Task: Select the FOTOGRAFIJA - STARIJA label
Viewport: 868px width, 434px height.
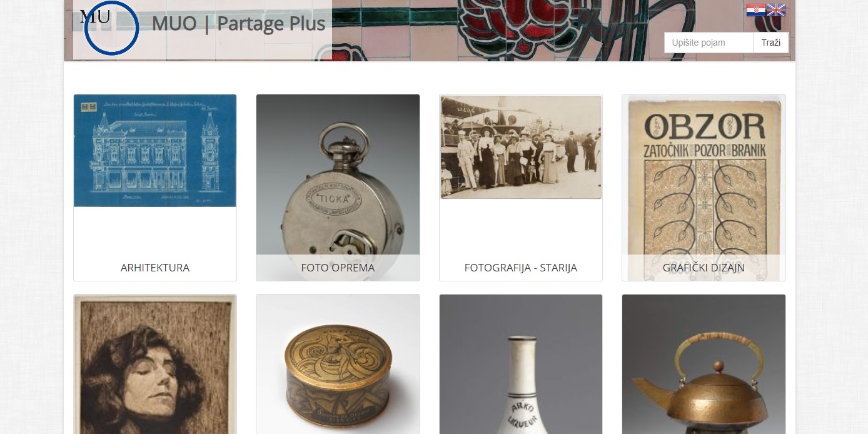Action: 521,268
